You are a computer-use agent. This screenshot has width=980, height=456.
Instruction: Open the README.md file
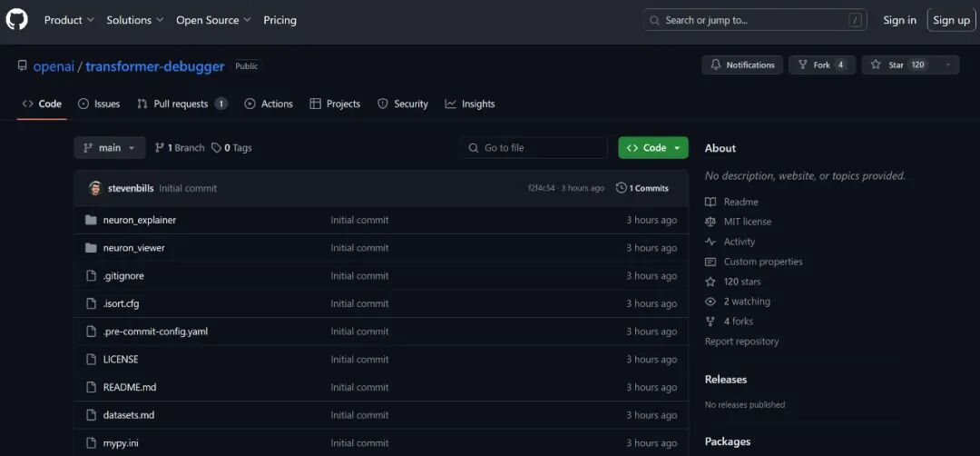[130, 387]
